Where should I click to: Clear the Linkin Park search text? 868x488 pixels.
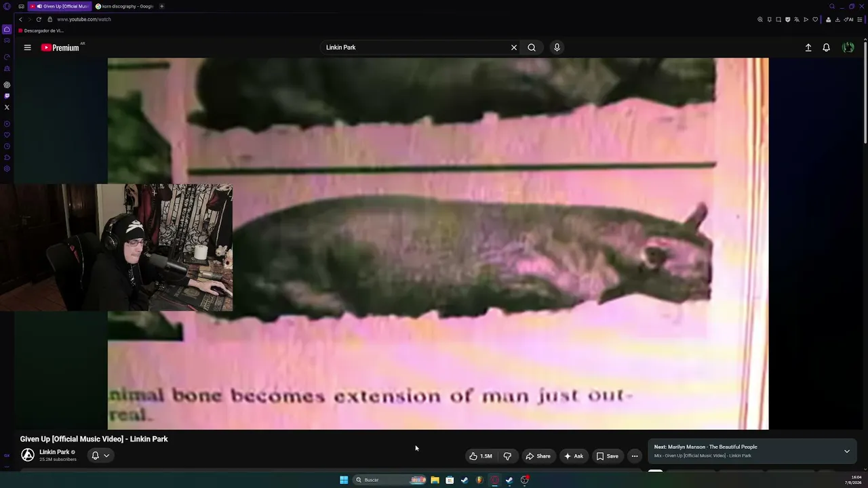(x=514, y=47)
